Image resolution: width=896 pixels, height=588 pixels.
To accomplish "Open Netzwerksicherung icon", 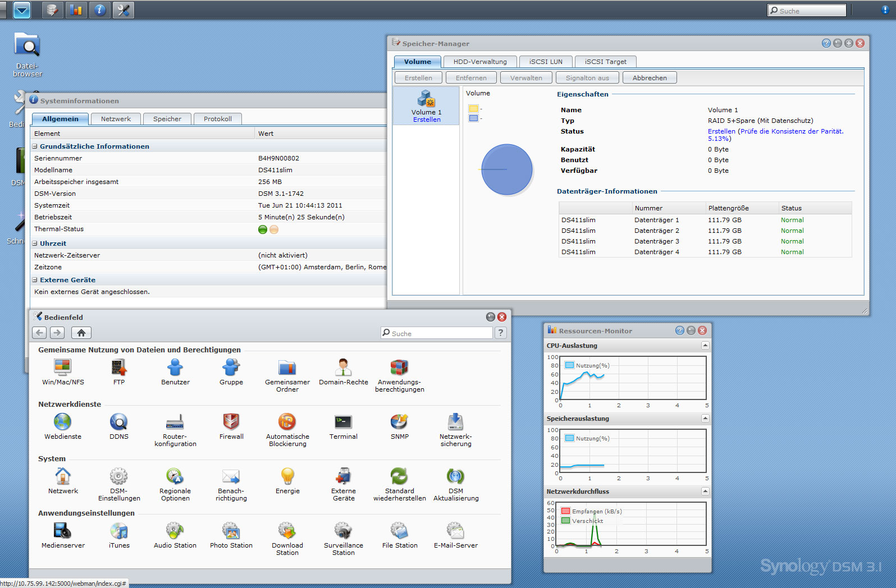I will [x=456, y=430].
